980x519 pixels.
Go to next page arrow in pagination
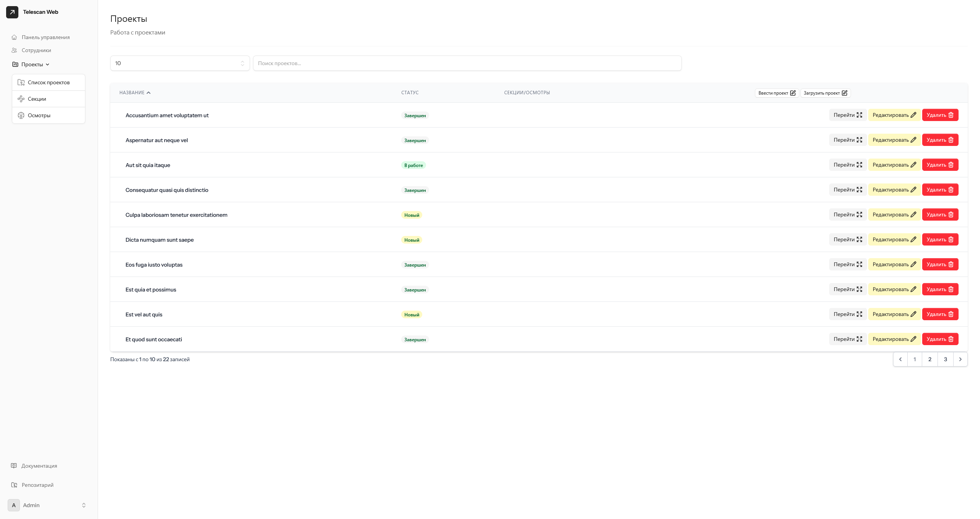pyautogui.click(x=960, y=359)
